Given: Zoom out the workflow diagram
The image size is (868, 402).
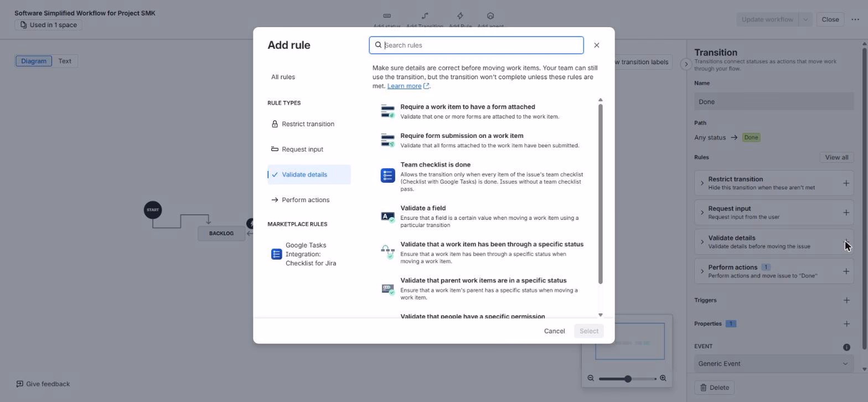Looking at the screenshot, I should tap(591, 379).
